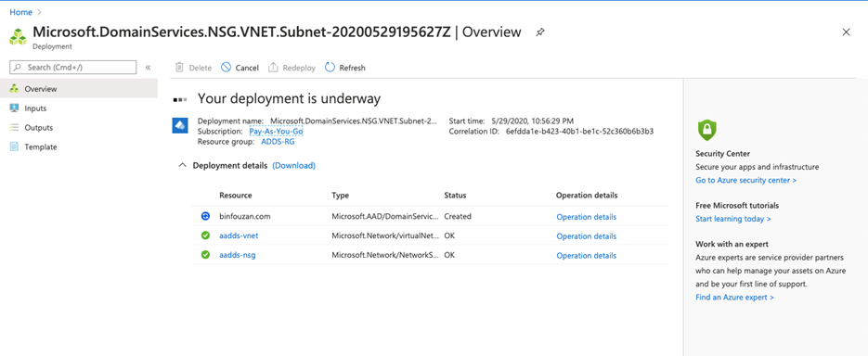Click the status icon beside binfouzan.com
Image resolution: width=868 pixels, height=356 pixels.
coord(205,216)
